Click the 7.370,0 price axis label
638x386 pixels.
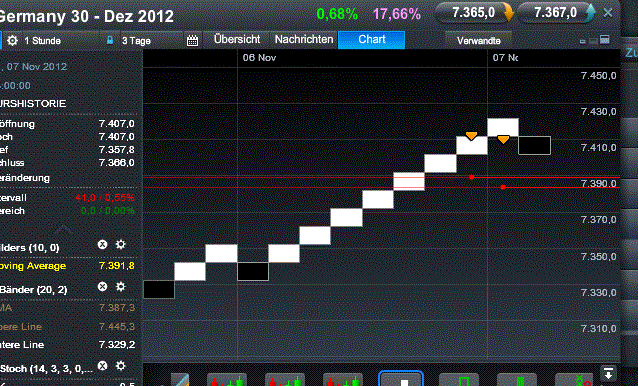coord(598,220)
